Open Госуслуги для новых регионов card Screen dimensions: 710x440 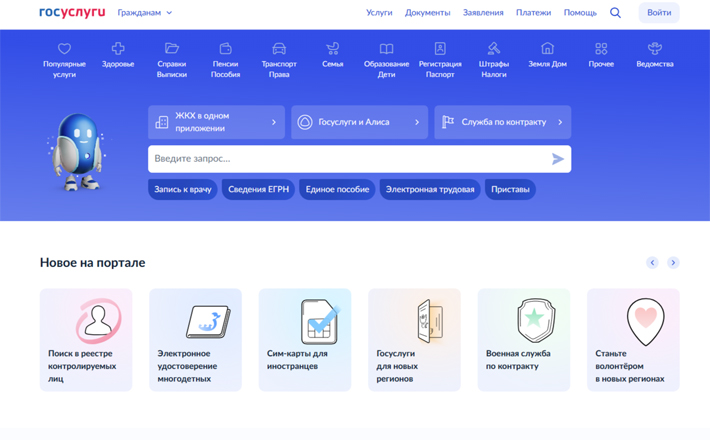click(414, 340)
